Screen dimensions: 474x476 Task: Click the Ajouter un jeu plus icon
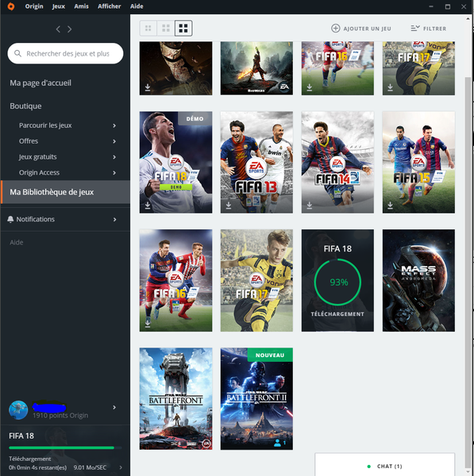(335, 29)
